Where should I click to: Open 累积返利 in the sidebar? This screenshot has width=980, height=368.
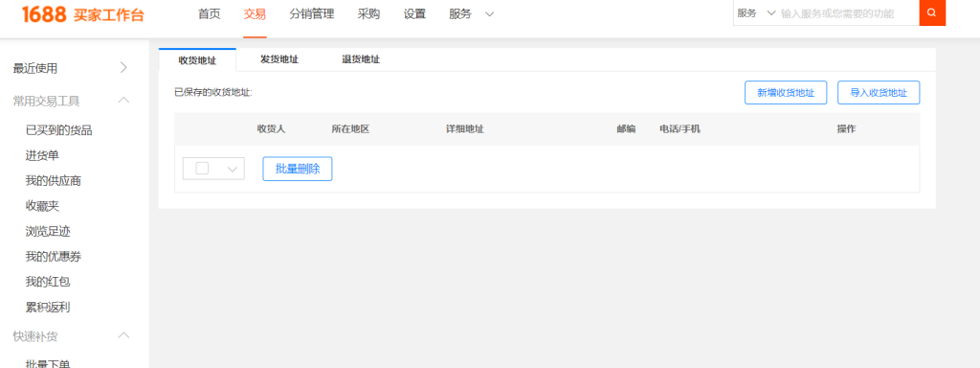(x=48, y=308)
